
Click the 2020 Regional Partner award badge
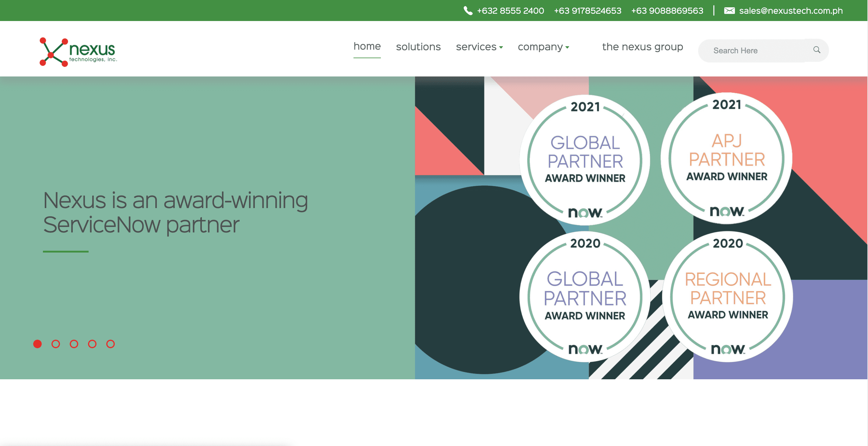pos(727,297)
